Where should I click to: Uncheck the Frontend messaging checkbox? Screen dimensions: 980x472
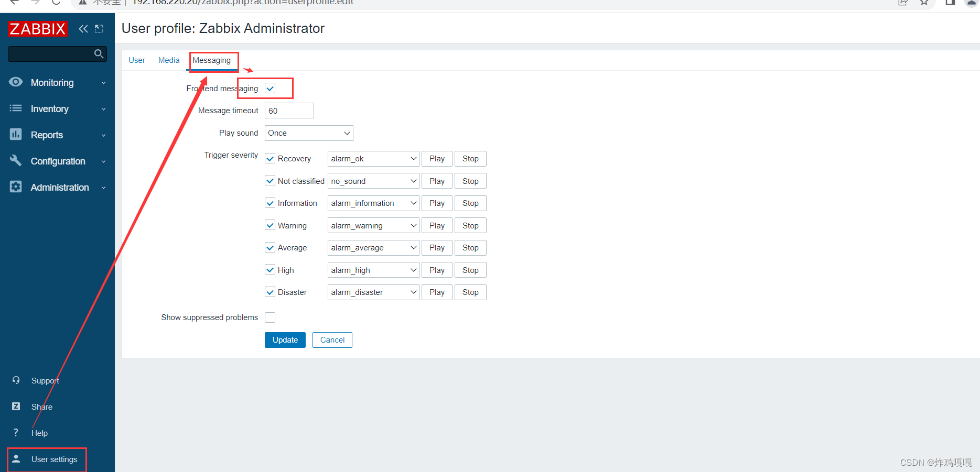(270, 89)
